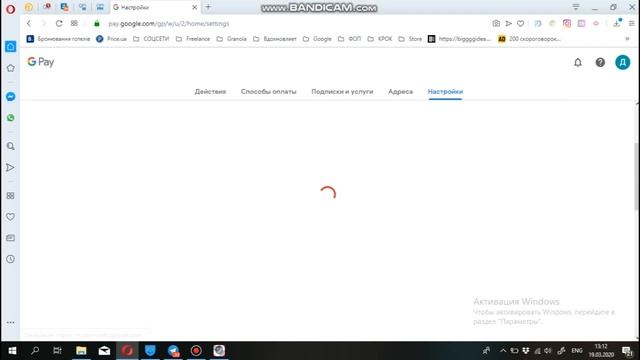This screenshot has height=360, width=640.
Task: Switch to the Адреса tab
Action: coord(400,91)
